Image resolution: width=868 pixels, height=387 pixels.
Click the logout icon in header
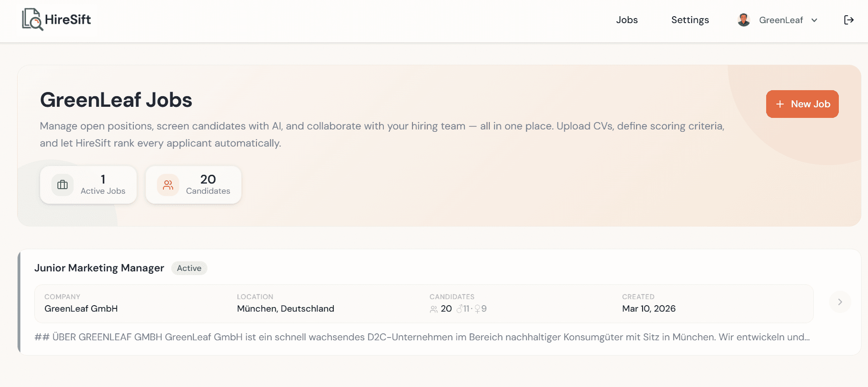pos(849,20)
